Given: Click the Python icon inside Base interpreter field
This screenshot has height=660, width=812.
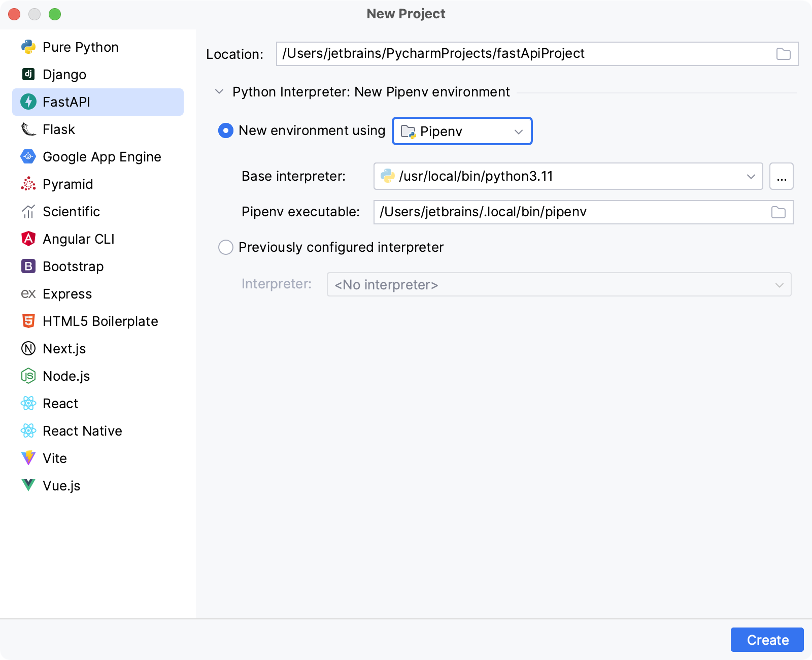Looking at the screenshot, I should [388, 176].
